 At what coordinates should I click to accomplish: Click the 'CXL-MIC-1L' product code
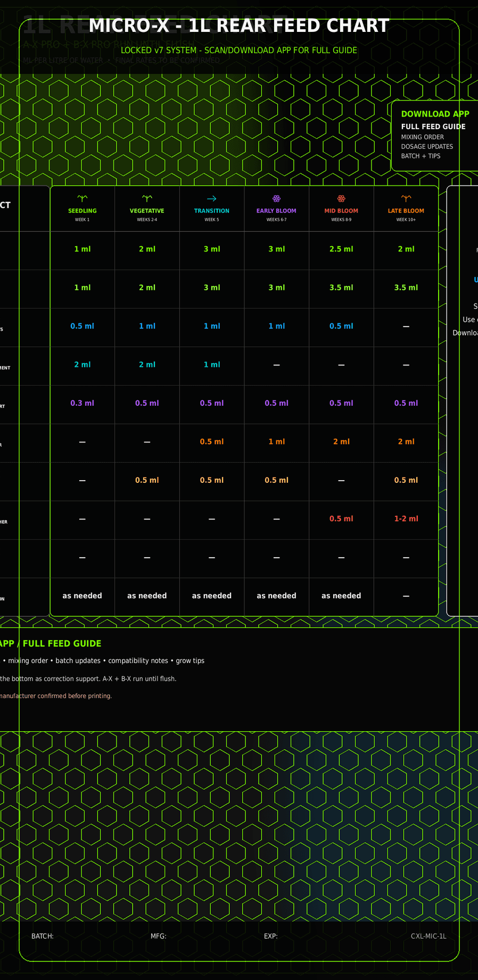pos(428,936)
